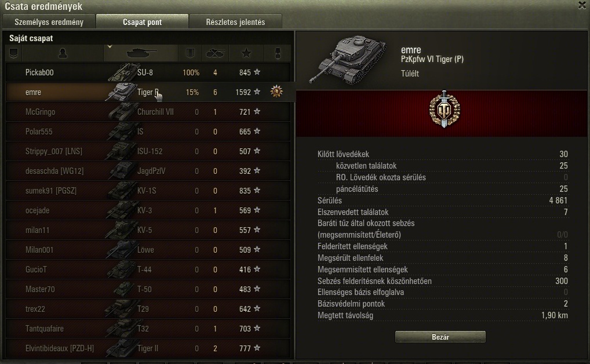Sort team by player name icon

pos(63,53)
